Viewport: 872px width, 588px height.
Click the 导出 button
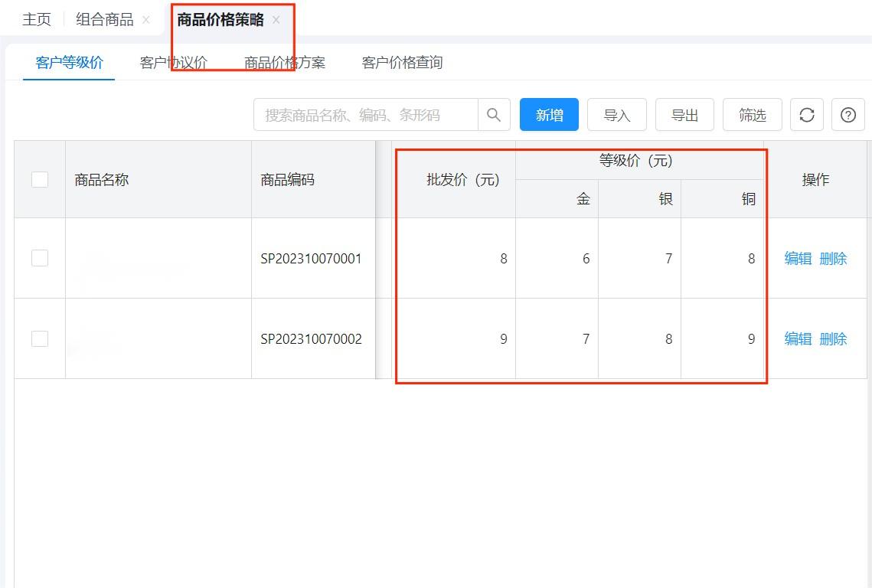684,114
